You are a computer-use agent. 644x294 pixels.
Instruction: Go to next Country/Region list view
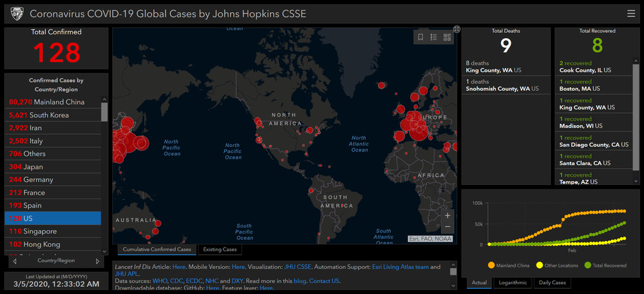[98, 261]
